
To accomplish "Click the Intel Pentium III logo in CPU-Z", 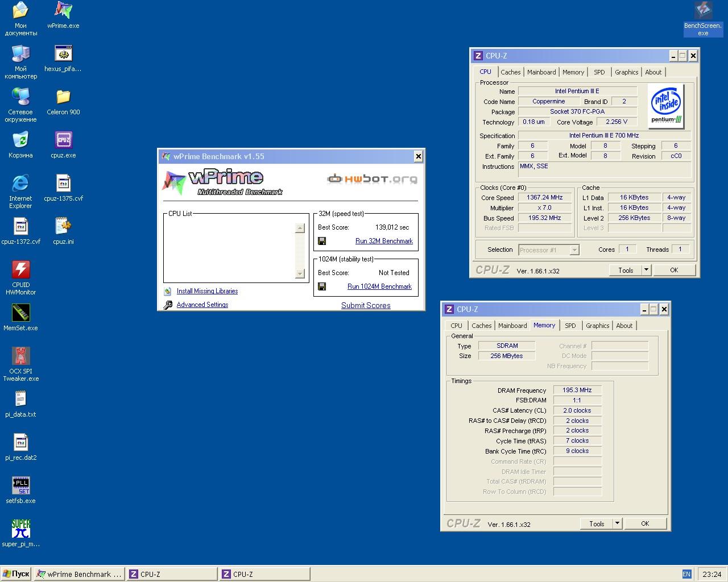I will click(666, 106).
